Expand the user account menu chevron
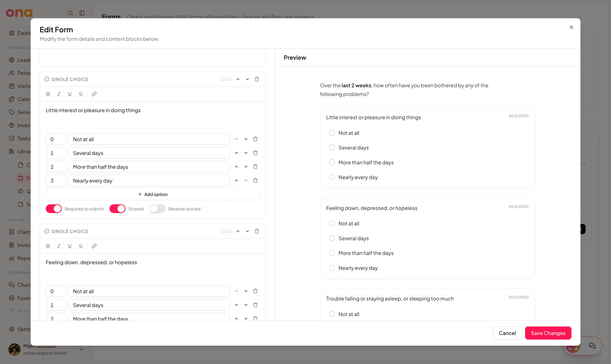 pos(82,349)
